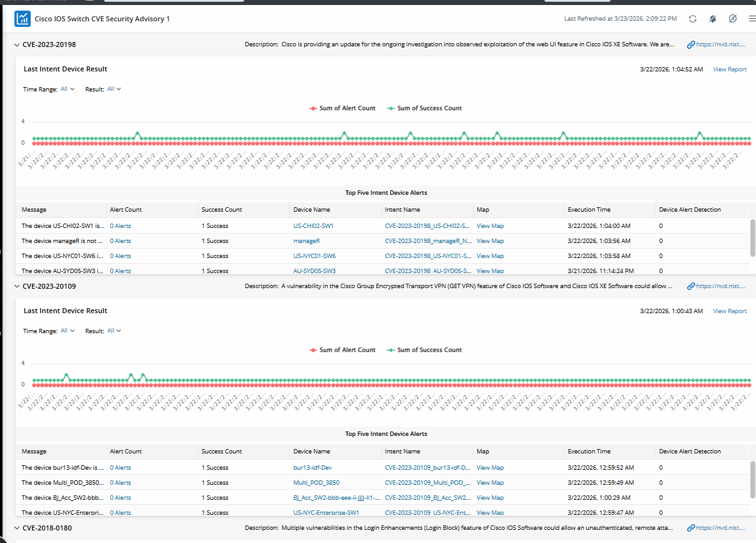Screen dimensions: 756x543
Task: Open 0 Alerts link for US-CHI02-SW1 row
Action: [120, 226]
